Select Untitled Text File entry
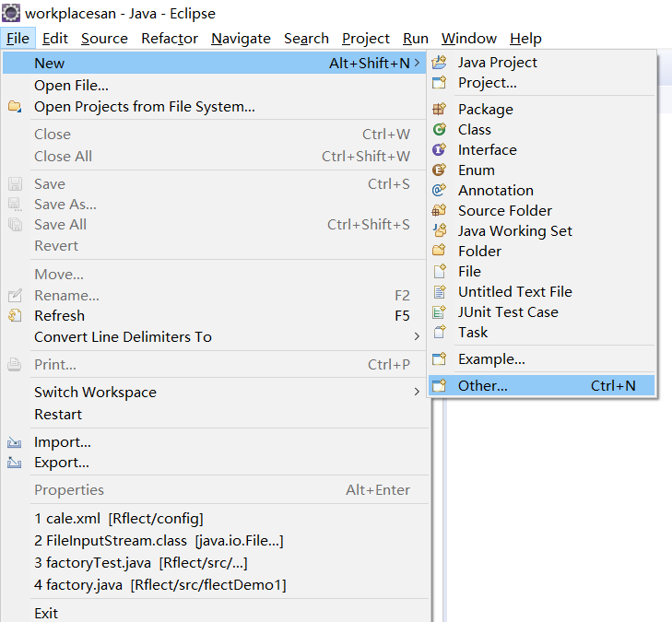The width and height of the screenshot is (672, 622). click(541, 292)
